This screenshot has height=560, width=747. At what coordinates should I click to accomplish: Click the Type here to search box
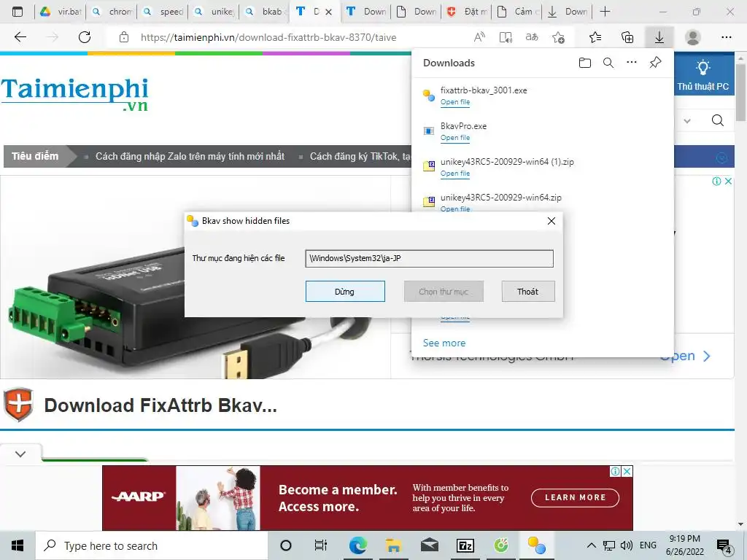pos(152,545)
